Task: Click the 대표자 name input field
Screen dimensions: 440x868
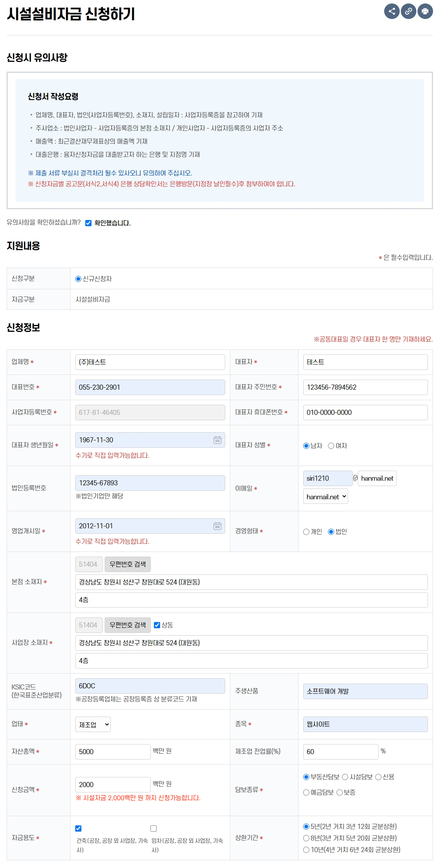Action: [x=366, y=362]
